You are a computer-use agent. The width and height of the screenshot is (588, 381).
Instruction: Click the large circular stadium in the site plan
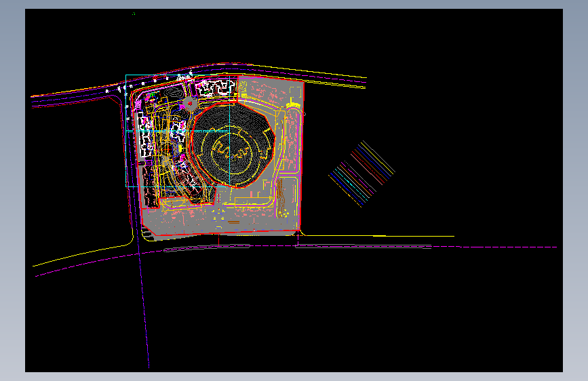coord(233,144)
